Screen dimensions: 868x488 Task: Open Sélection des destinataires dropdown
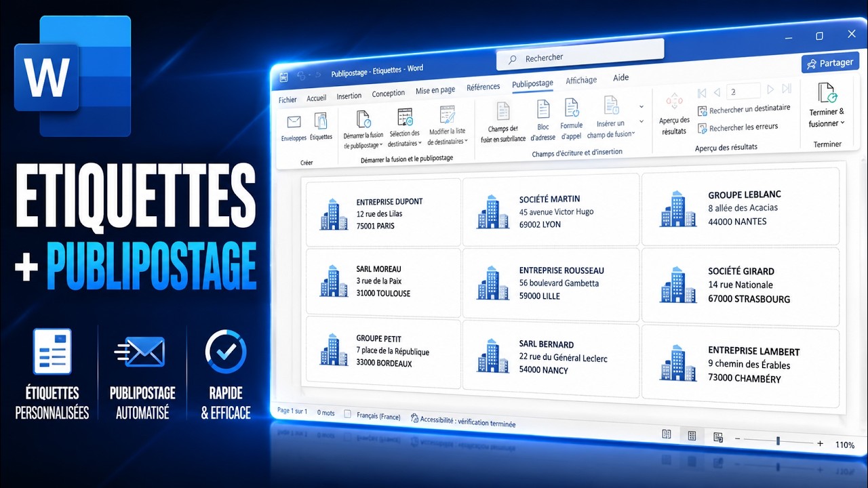point(405,127)
